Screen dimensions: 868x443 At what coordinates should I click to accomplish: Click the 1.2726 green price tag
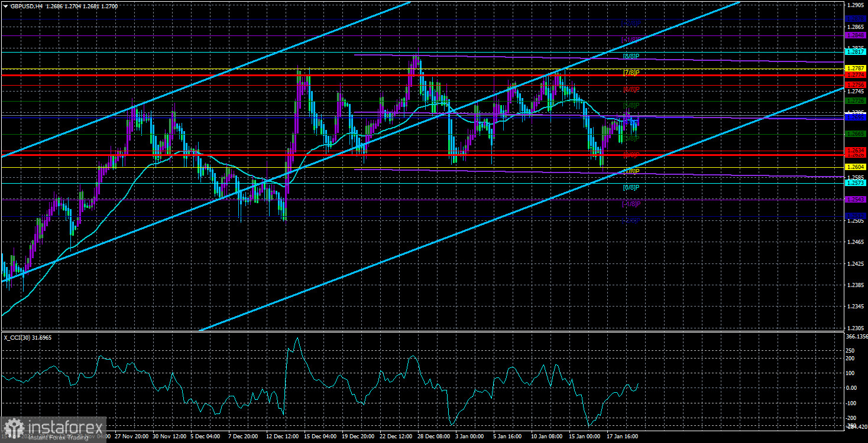coord(856,102)
